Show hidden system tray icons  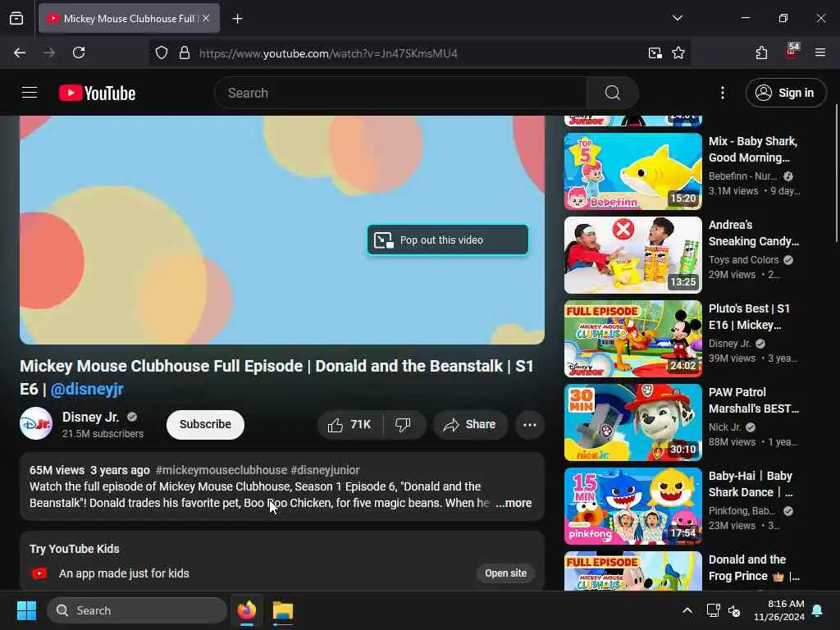(687, 610)
